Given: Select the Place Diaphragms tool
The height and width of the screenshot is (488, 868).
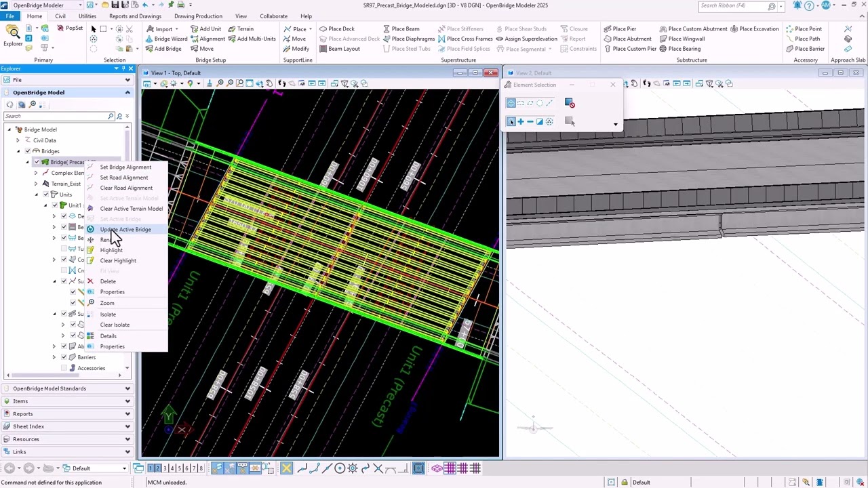Looking at the screenshot, I should click(408, 39).
